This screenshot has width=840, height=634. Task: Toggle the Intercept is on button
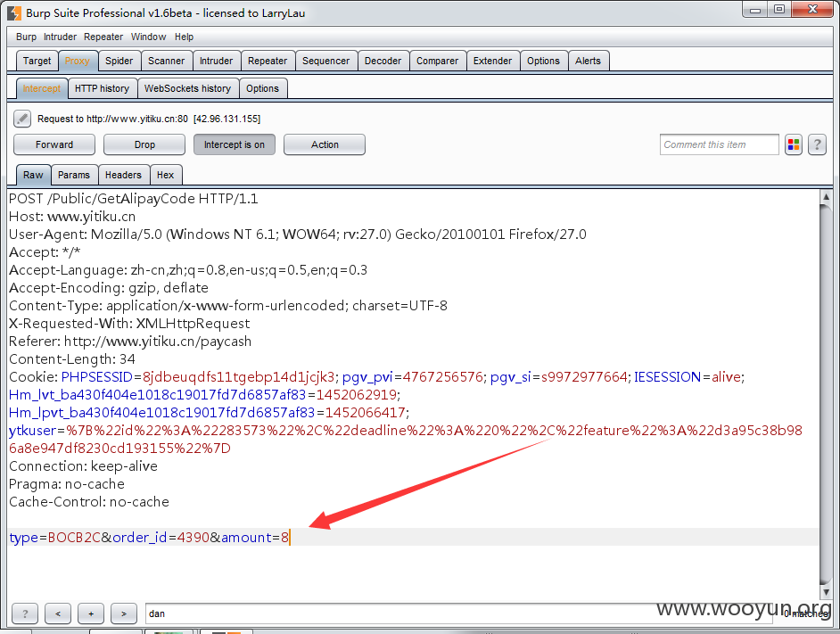tap(235, 144)
